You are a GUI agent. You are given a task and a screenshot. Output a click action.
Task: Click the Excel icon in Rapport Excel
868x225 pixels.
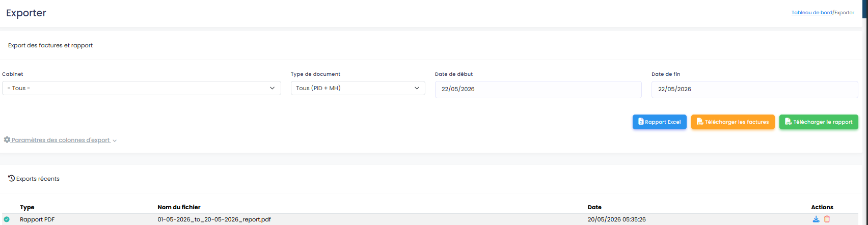(x=641, y=122)
